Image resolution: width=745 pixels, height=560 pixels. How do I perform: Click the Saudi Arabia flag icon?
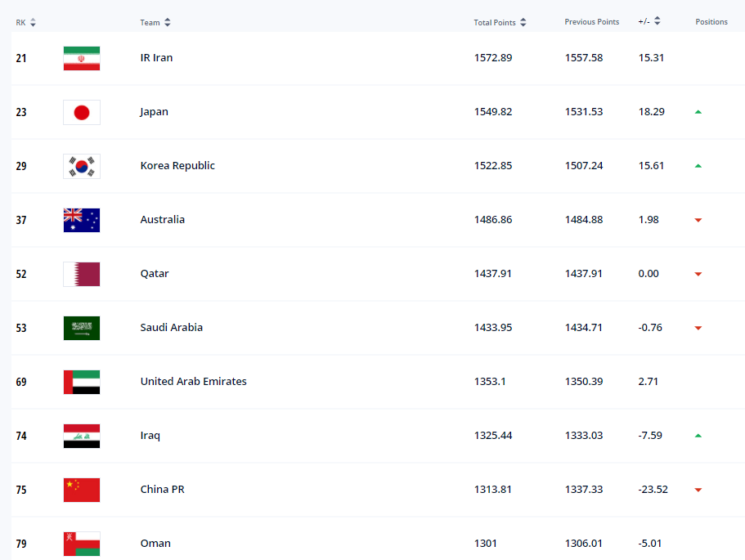click(x=82, y=328)
